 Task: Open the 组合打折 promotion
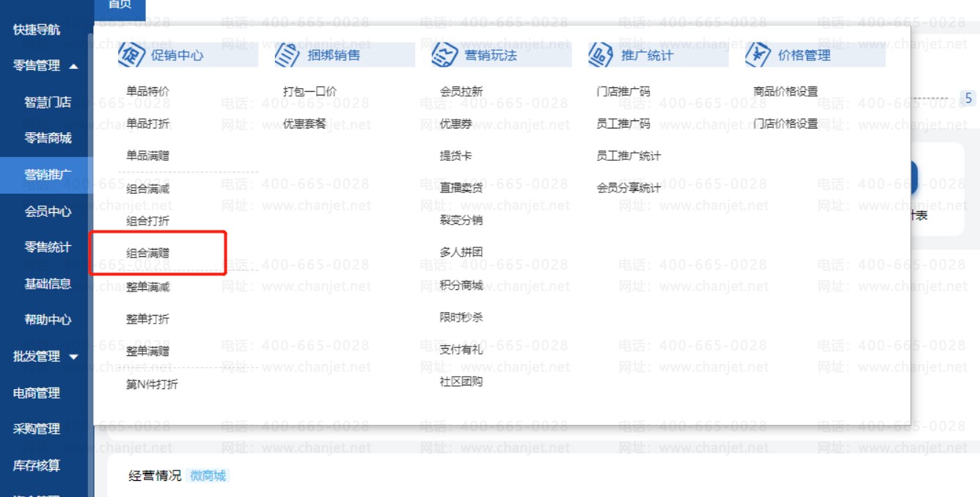147,221
